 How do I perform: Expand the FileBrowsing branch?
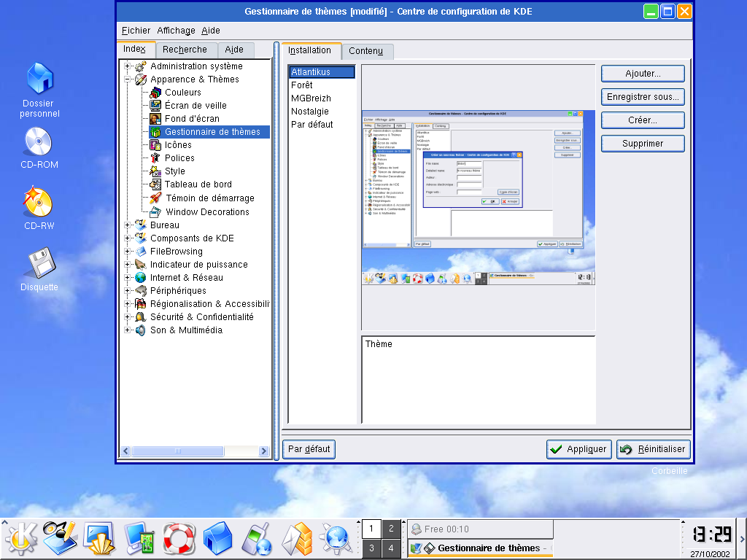point(127,252)
